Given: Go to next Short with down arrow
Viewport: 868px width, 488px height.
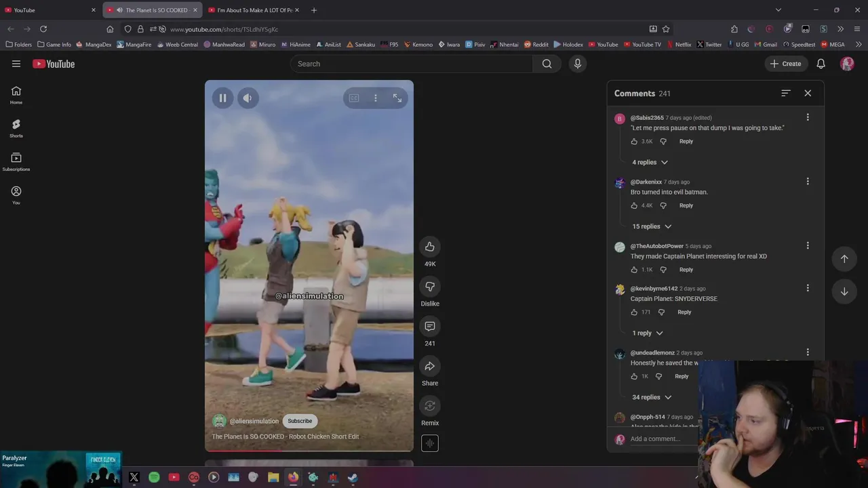Looking at the screenshot, I should (x=844, y=291).
